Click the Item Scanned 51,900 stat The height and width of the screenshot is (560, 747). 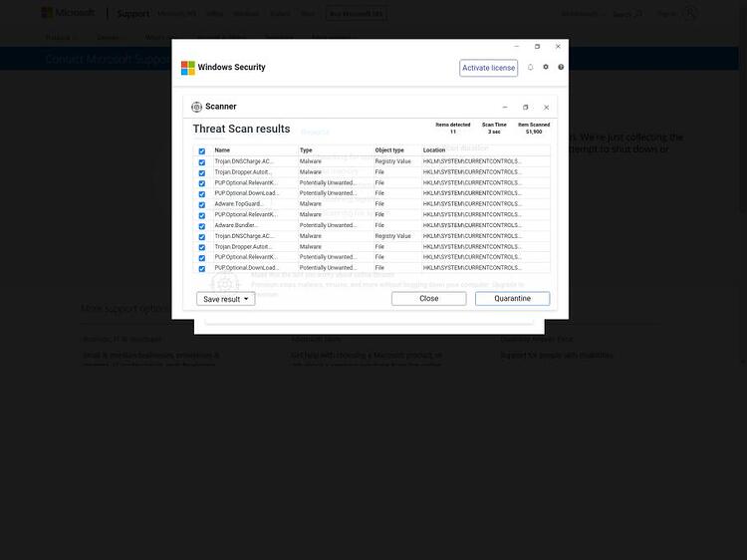(x=534, y=129)
